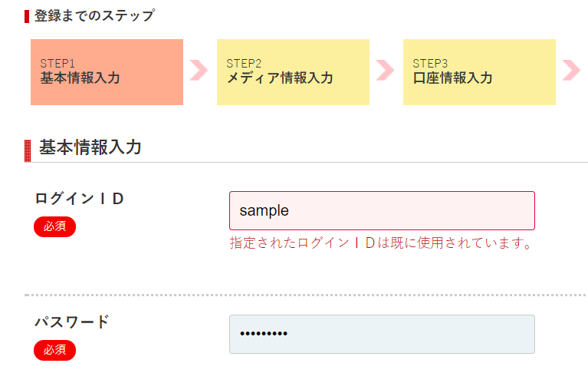Click the login ID already-in-use error message
The width and height of the screenshot is (588, 373).
(x=381, y=243)
